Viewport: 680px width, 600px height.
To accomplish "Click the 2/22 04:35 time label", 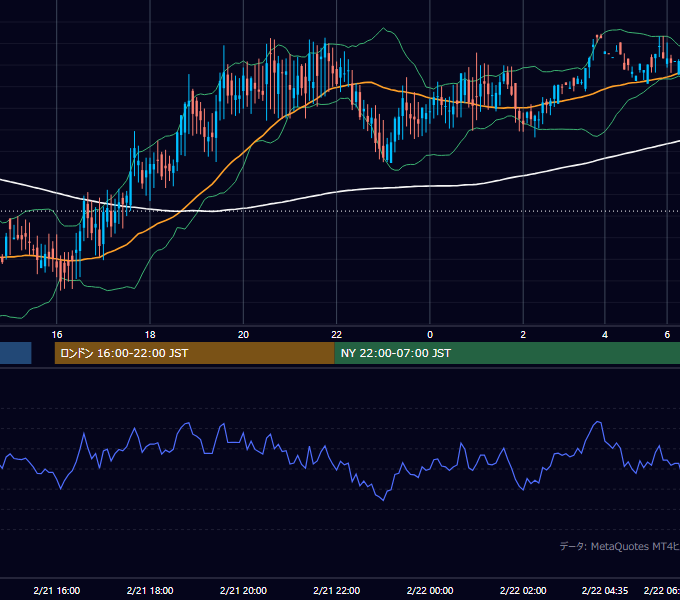I will pyautogui.click(x=605, y=590).
